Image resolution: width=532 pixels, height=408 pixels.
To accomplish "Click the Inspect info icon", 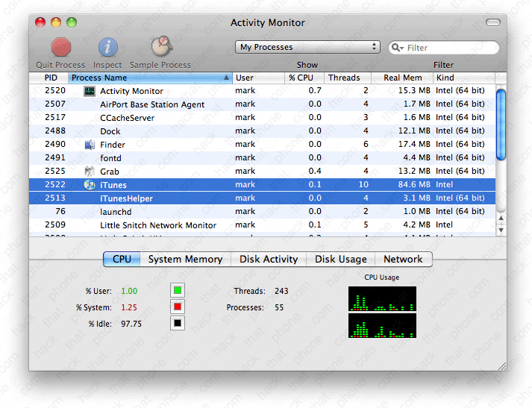I will click(107, 47).
